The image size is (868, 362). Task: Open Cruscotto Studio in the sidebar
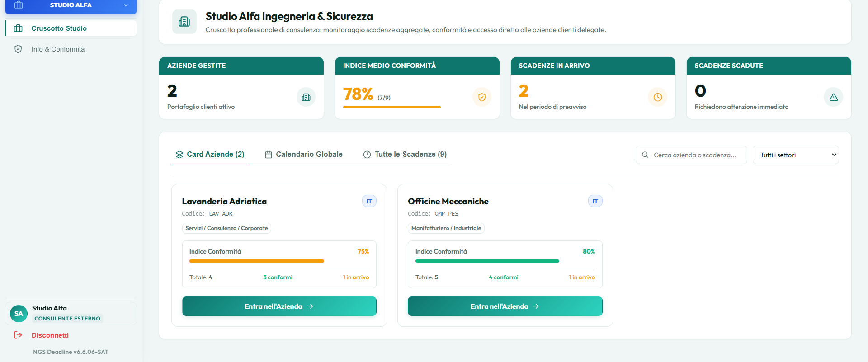(71, 28)
